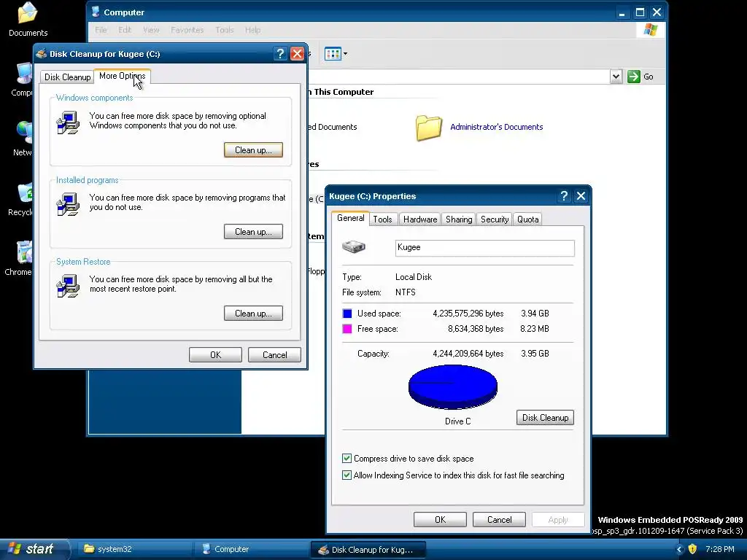This screenshot has width=747, height=560.
Task: Click the Views toolbar icon in Computer window
Action: [333, 54]
